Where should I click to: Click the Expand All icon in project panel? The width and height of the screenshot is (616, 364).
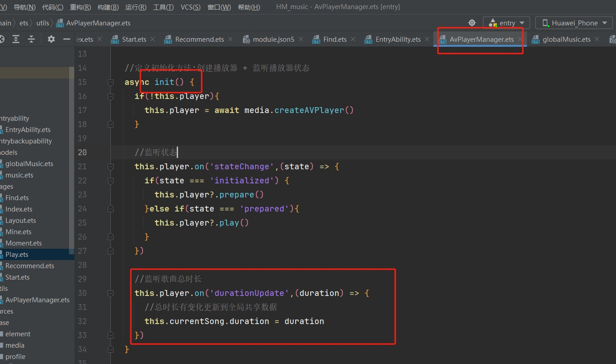click(16, 39)
